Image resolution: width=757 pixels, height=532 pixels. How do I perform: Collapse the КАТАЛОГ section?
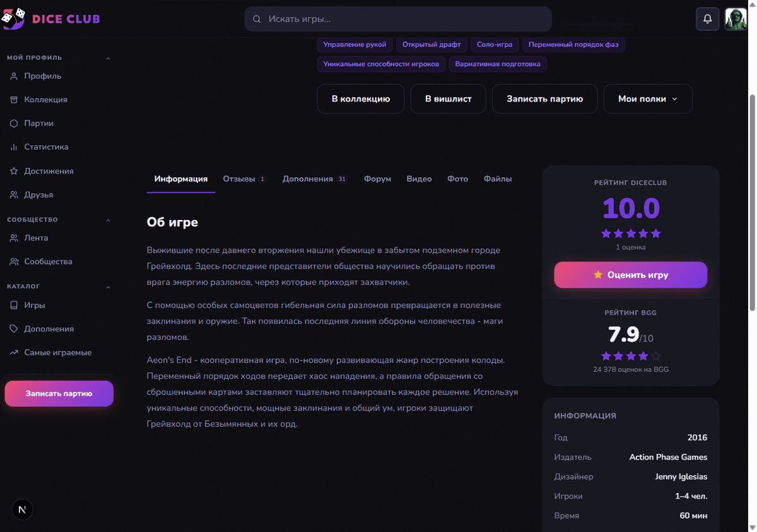(x=108, y=287)
